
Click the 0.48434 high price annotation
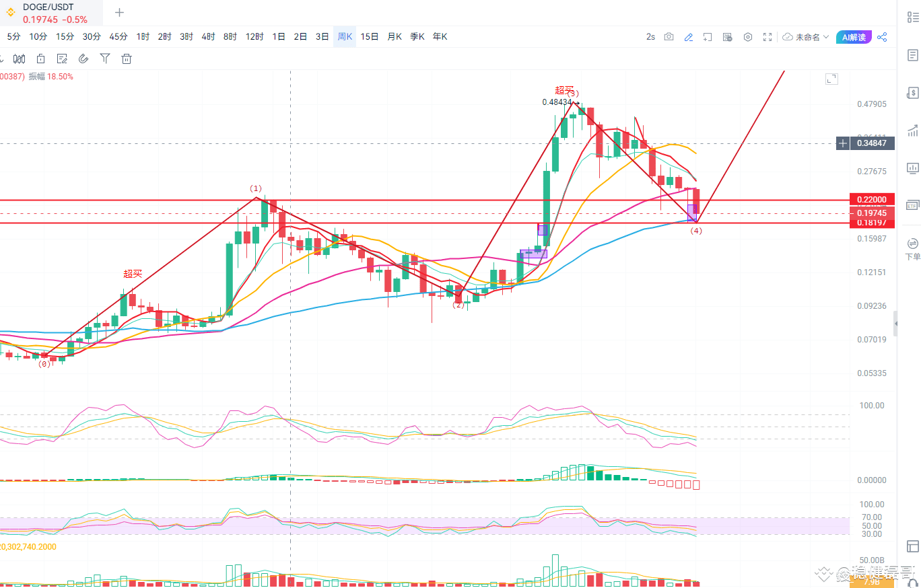coord(556,102)
